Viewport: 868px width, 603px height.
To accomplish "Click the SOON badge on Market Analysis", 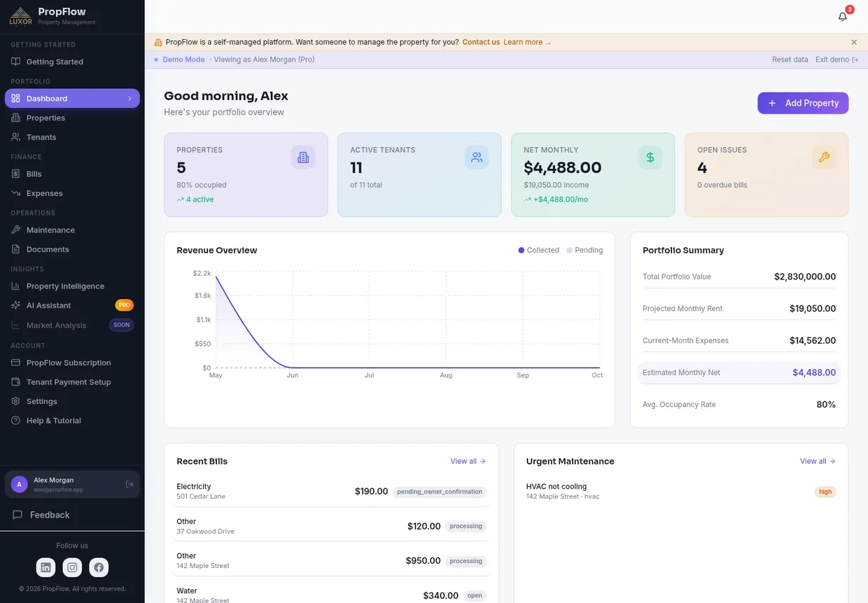I will click(121, 325).
